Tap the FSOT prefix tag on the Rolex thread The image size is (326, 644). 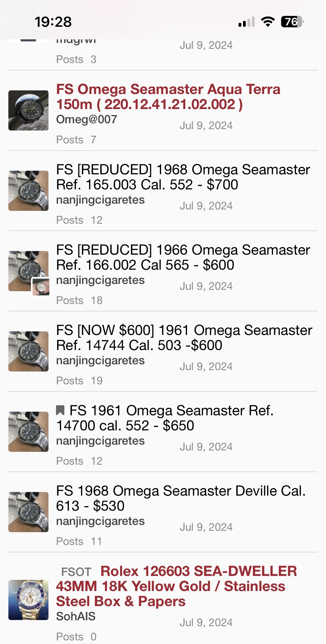(x=76, y=572)
